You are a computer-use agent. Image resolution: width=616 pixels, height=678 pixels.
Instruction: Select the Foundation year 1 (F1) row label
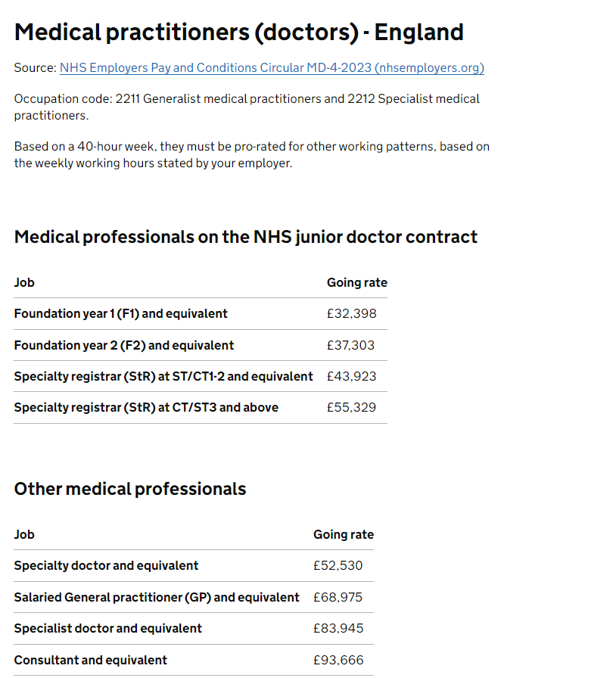[120, 313]
